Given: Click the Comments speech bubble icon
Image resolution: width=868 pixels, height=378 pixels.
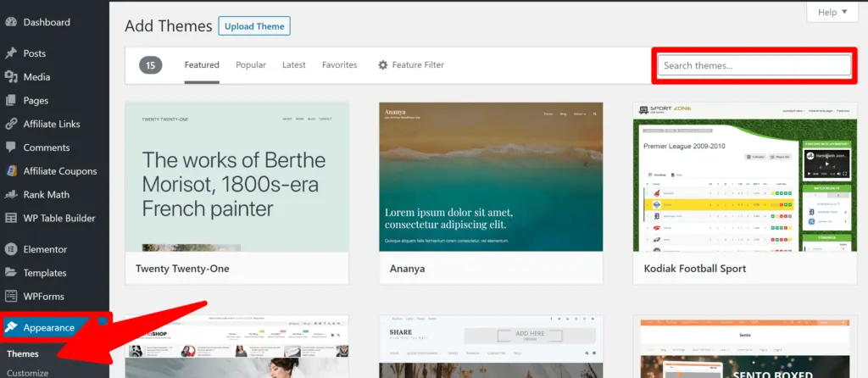Looking at the screenshot, I should click(x=10, y=147).
